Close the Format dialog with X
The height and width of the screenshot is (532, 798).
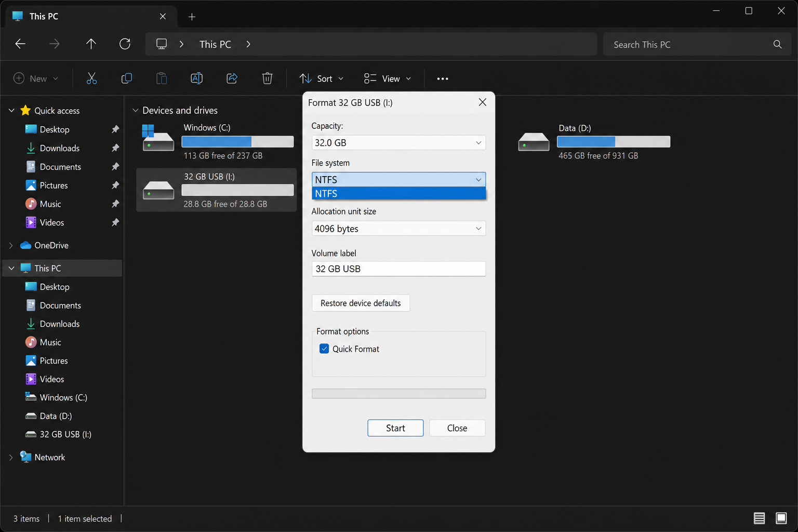[482, 102]
